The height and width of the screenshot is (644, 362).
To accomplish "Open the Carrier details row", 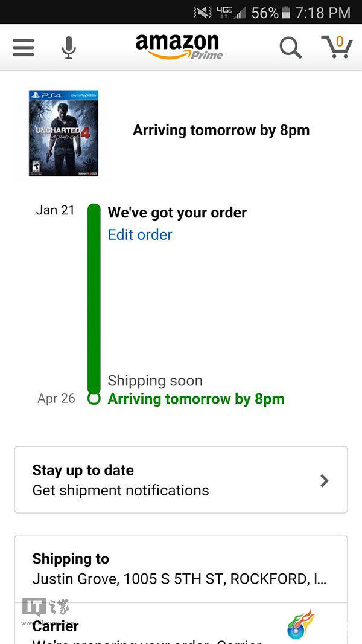I will pyautogui.click(x=181, y=623).
